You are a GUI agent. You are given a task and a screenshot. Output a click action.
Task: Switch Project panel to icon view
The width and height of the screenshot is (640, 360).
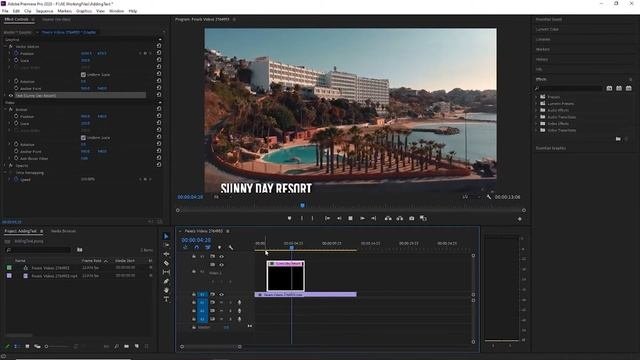[x=27, y=347]
